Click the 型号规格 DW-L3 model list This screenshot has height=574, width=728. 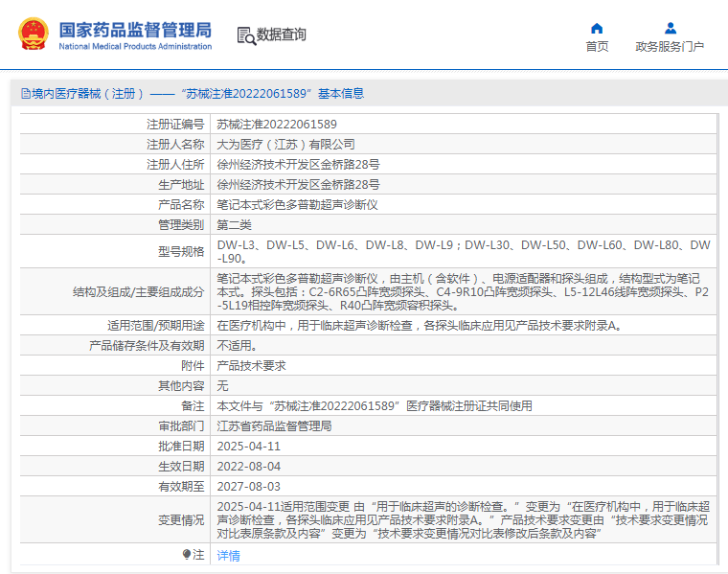tap(464, 252)
